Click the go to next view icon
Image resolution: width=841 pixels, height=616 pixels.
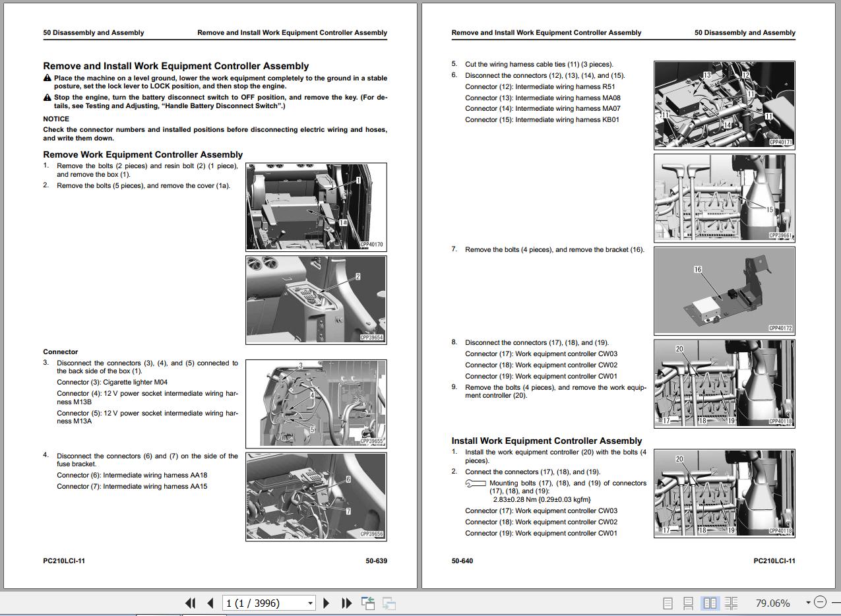[x=389, y=603]
